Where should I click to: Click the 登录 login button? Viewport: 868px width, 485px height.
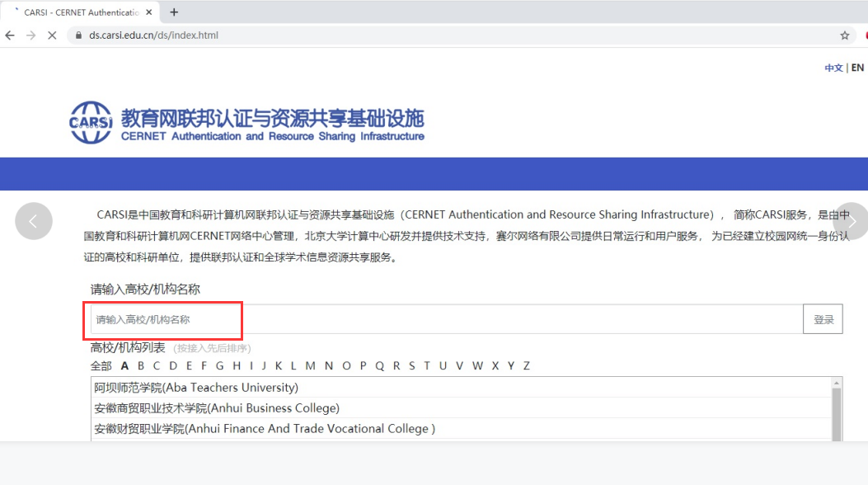tap(823, 319)
